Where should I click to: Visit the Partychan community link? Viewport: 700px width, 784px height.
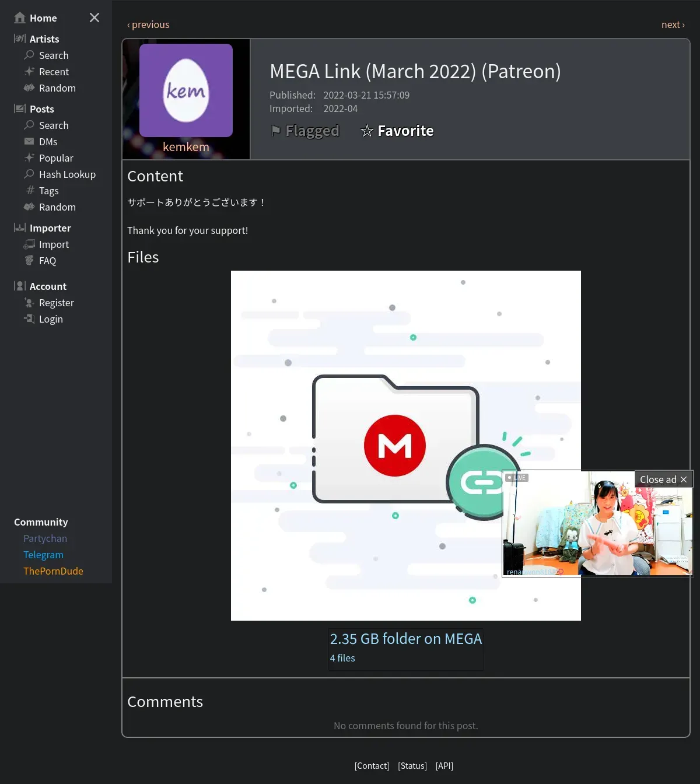click(45, 538)
